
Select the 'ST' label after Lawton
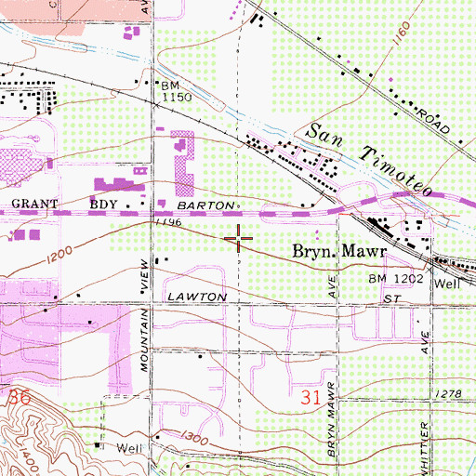tap(392, 299)
